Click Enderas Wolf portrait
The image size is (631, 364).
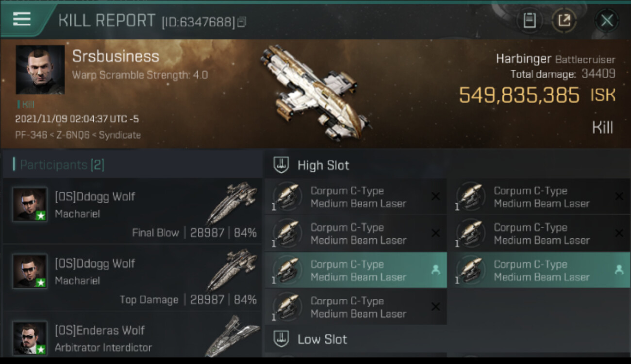(30, 338)
